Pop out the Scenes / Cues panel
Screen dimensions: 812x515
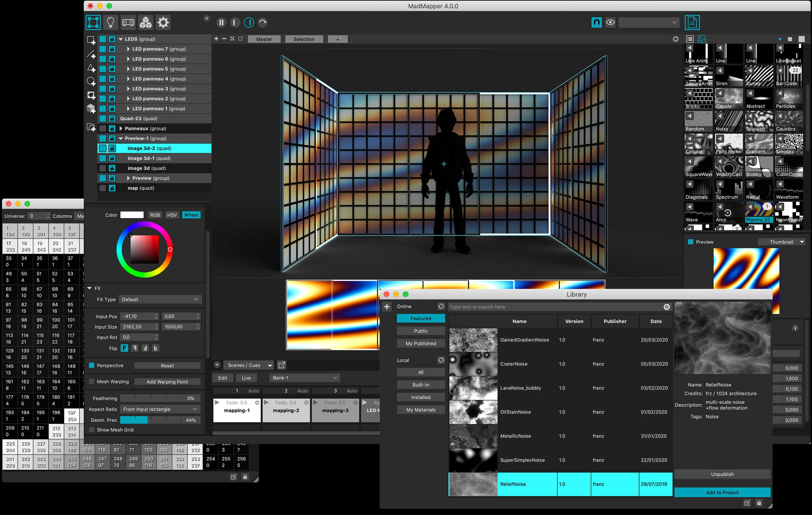point(282,365)
